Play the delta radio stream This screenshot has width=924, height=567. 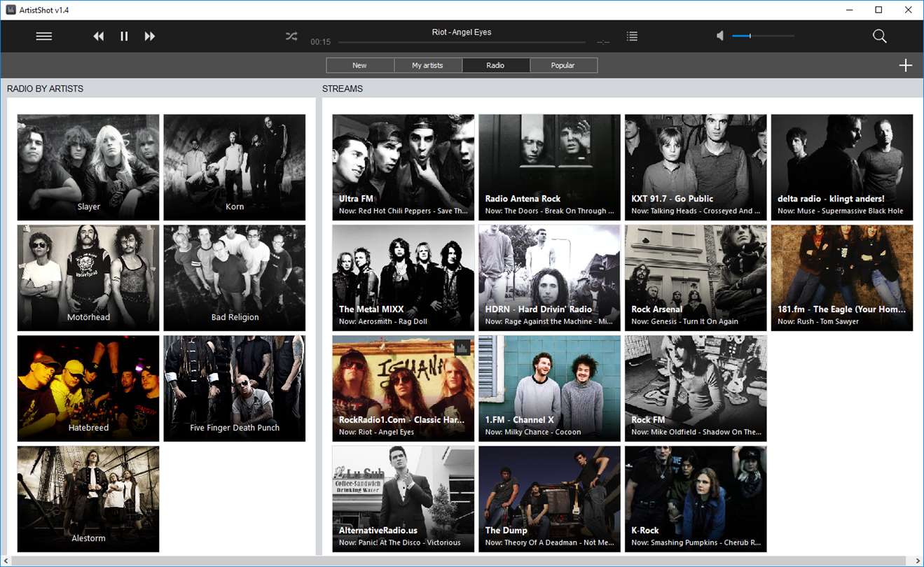(842, 167)
